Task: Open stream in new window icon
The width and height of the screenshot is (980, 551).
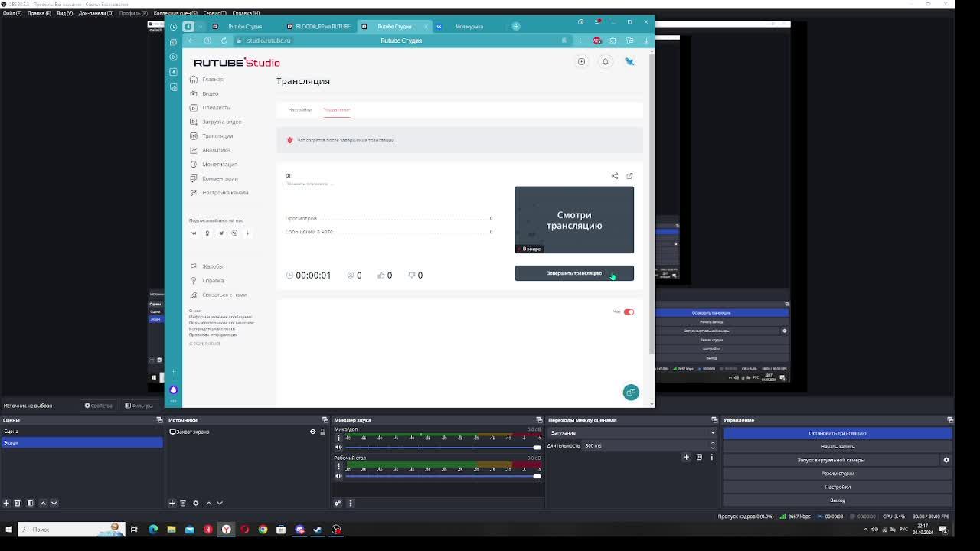Action: point(629,176)
